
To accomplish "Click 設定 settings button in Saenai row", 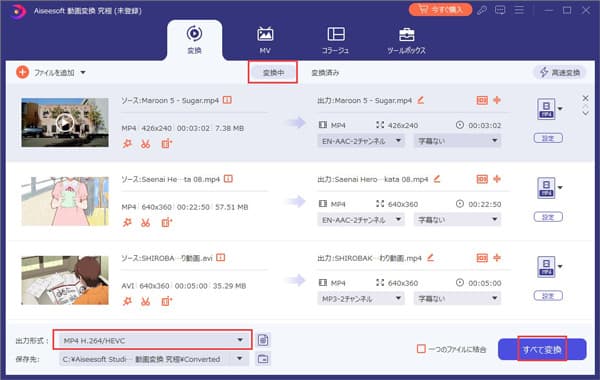I will tap(548, 217).
